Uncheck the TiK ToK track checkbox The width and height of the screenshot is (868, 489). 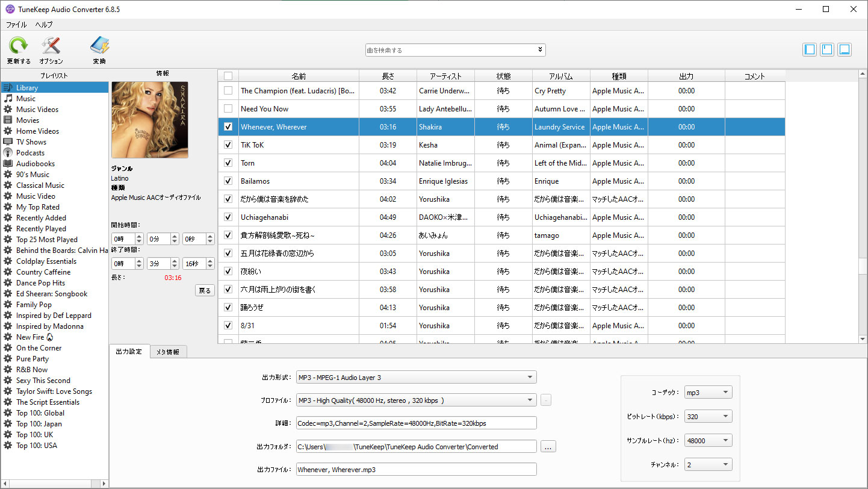(228, 145)
